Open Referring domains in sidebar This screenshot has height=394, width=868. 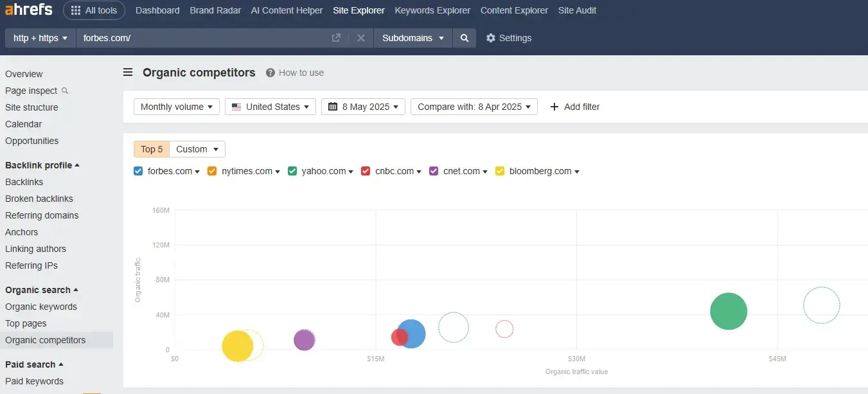point(42,215)
